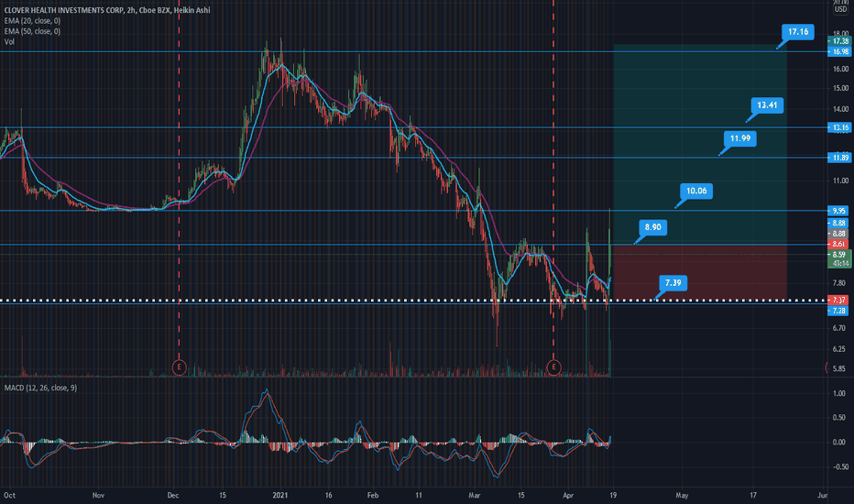Viewport: 854px width, 504px height.
Task: Open the EMA (50, close, 0) indicator legend
Action: coord(32,31)
